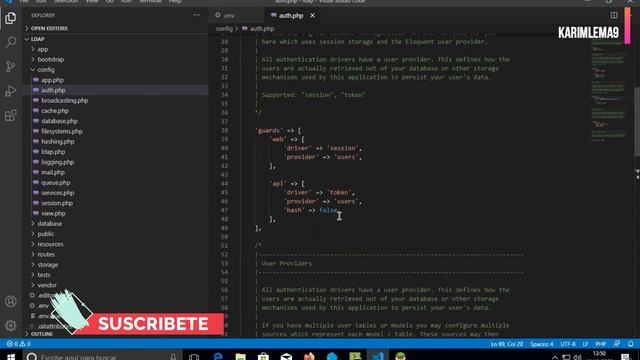Collapse the LDAP root folder
Viewport: 640px width, 360px height.
(38, 39)
